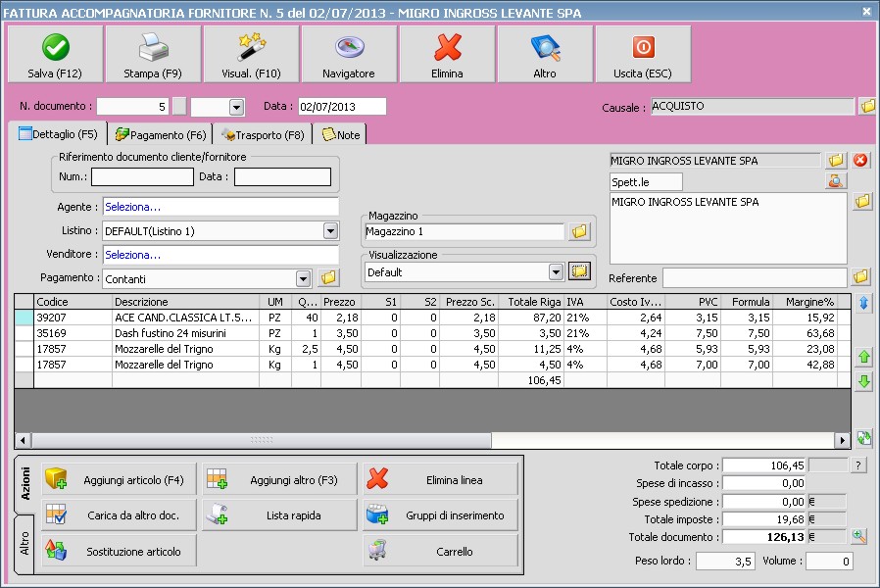
Task: Click the Peso lordo field
Action: (724, 562)
